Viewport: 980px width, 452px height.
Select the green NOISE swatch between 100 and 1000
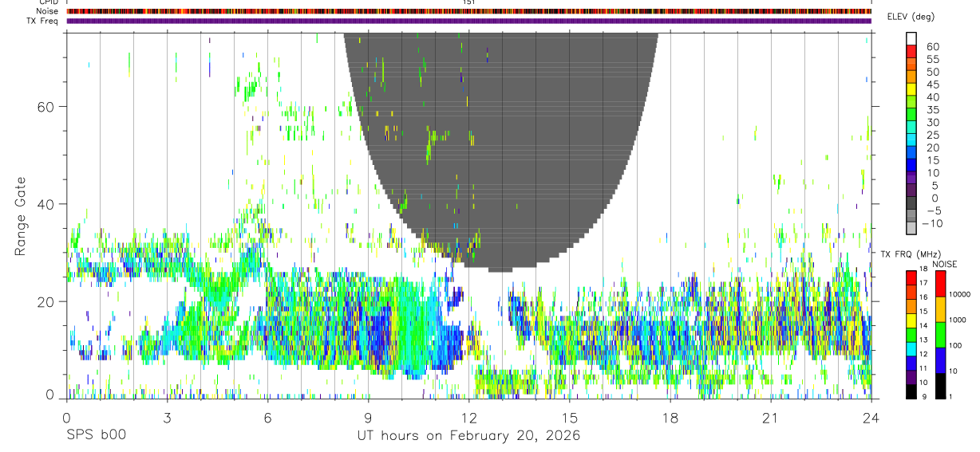941,334
